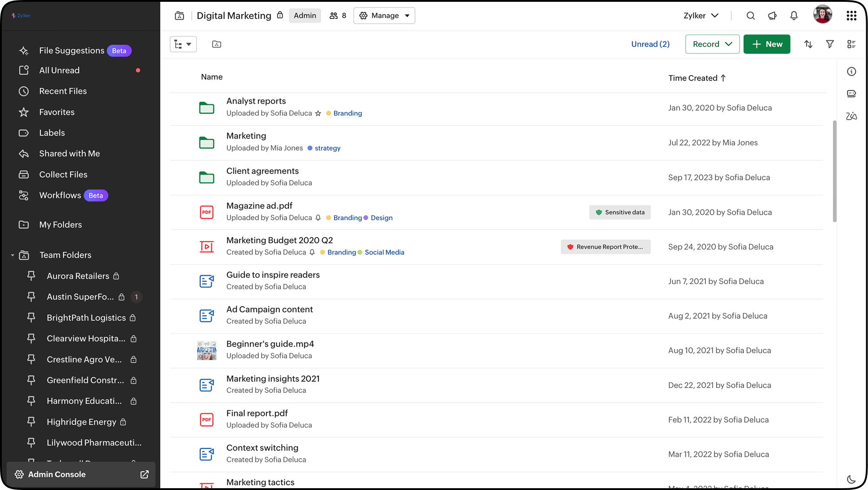Open the info details panel icon
The height and width of the screenshot is (490, 868).
click(851, 71)
